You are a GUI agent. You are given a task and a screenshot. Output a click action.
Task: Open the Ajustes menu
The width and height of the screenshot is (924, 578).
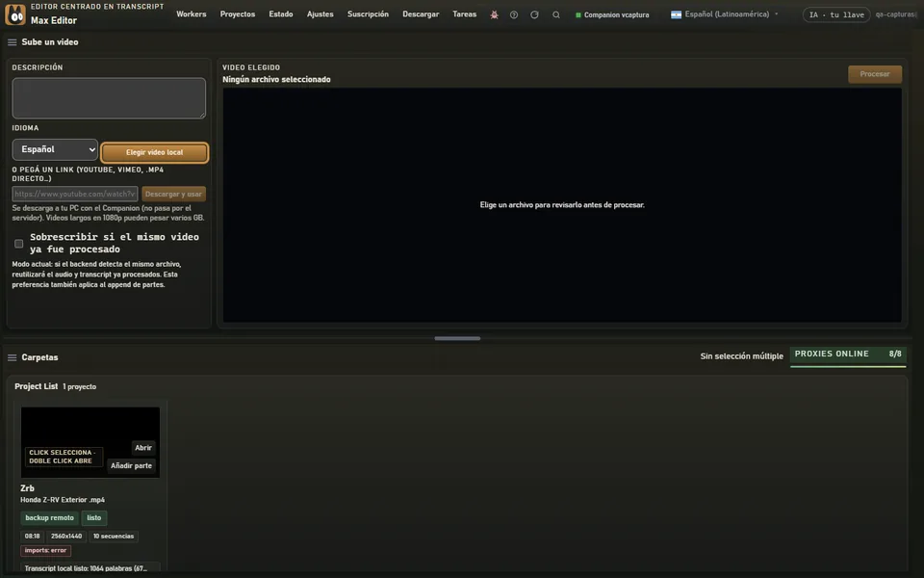[x=320, y=14]
